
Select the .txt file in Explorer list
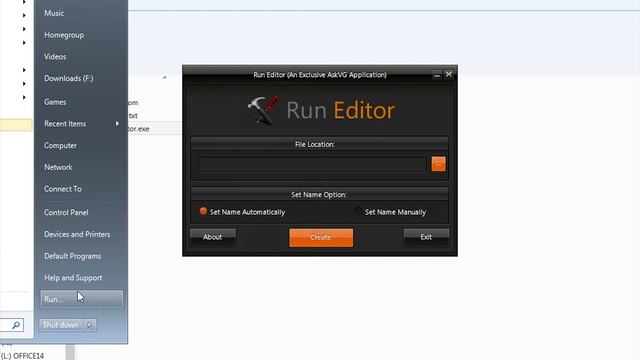tap(133, 116)
